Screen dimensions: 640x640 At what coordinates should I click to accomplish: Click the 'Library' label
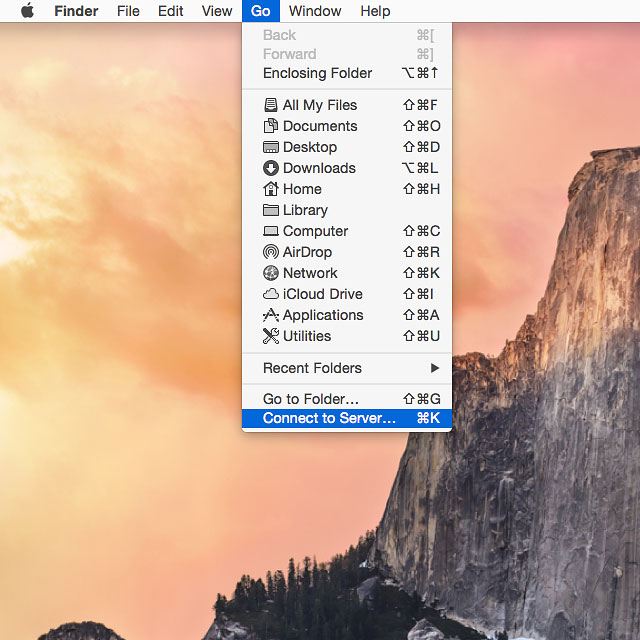coord(305,210)
